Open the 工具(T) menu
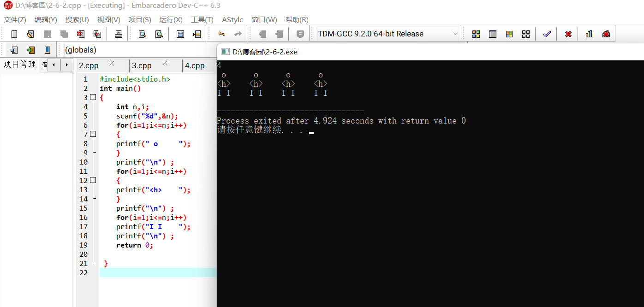The image size is (644, 307). 202,20
